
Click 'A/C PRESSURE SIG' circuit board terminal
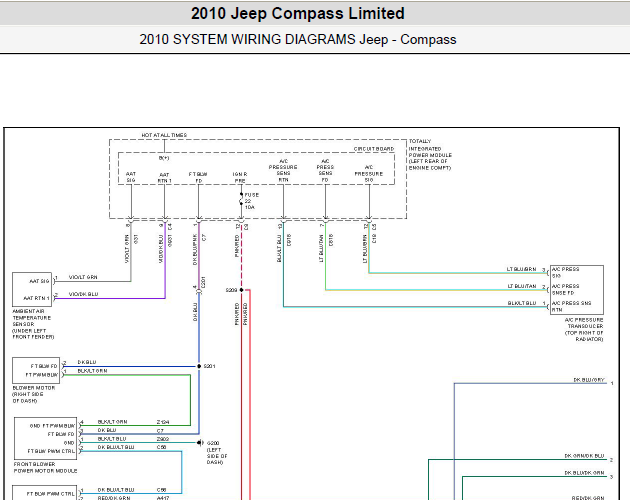[369, 174]
